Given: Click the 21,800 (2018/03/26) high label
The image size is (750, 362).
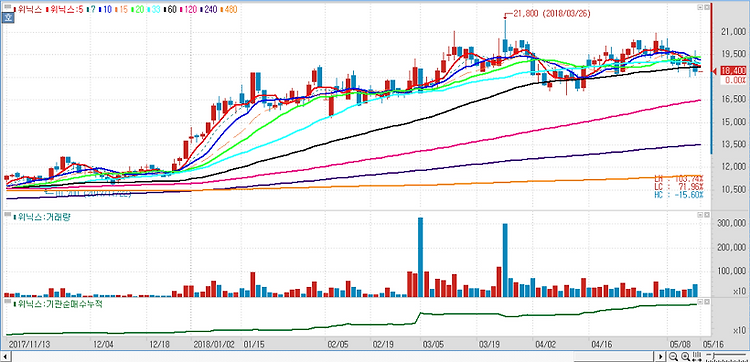Looking at the screenshot, I should 551,14.
